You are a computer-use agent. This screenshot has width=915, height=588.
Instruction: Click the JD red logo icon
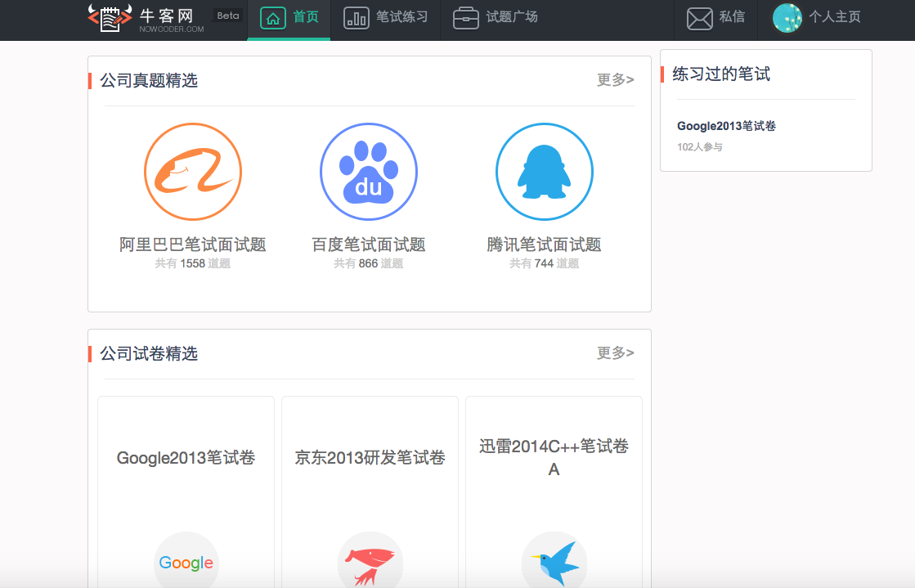pos(370,563)
